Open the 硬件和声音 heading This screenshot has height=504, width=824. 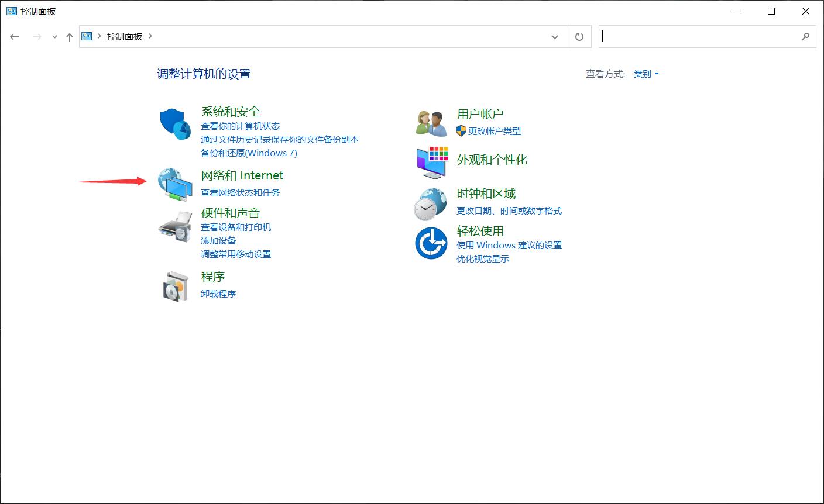231,213
